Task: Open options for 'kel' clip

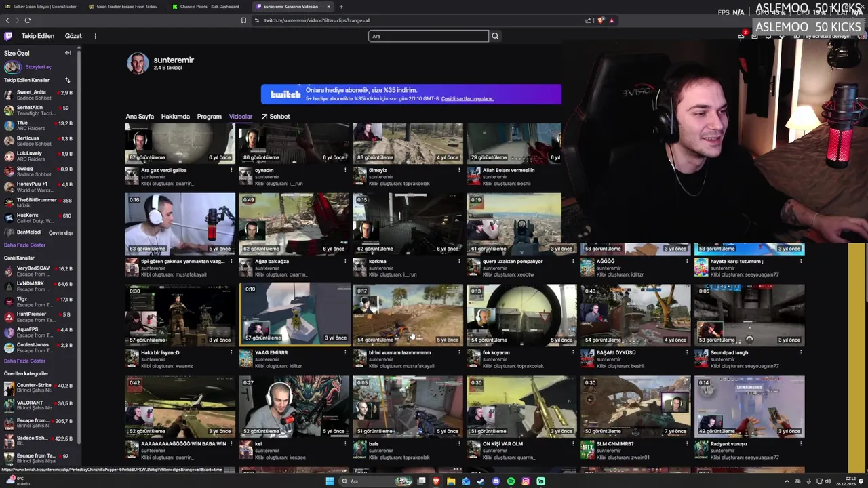Action: pos(345,444)
